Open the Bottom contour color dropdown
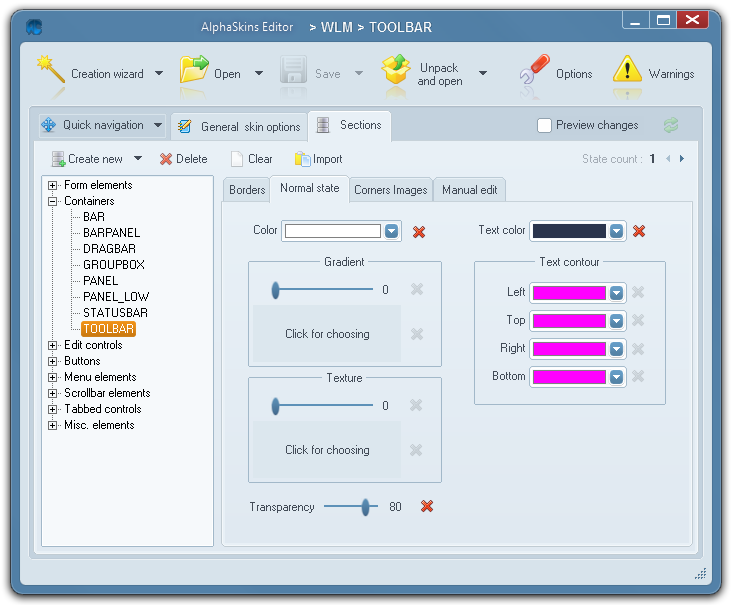The height and width of the screenshot is (605, 731). (616, 377)
